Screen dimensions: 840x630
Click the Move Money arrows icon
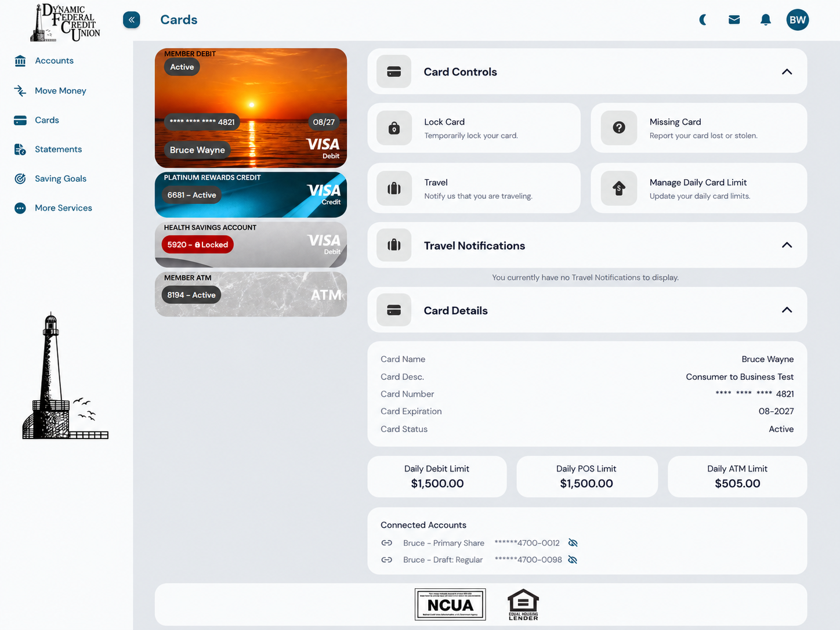click(20, 90)
